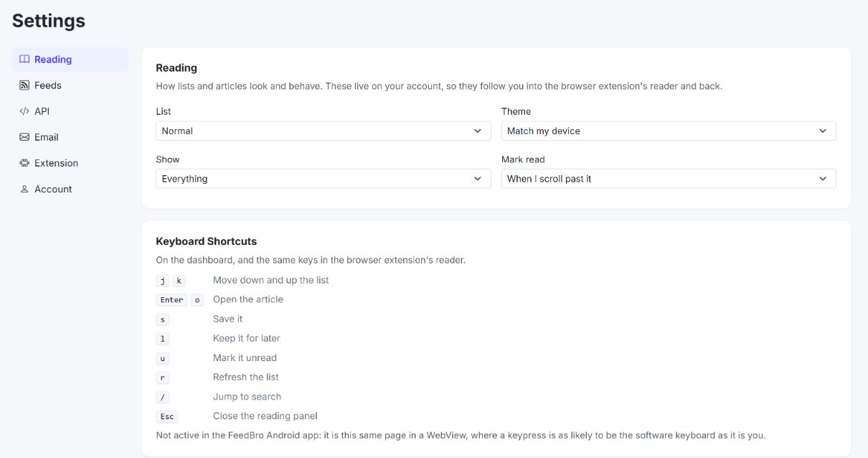Image resolution: width=868 pixels, height=458 pixels.
Task: Click the person icon beside Account
Action: (24, 189)
